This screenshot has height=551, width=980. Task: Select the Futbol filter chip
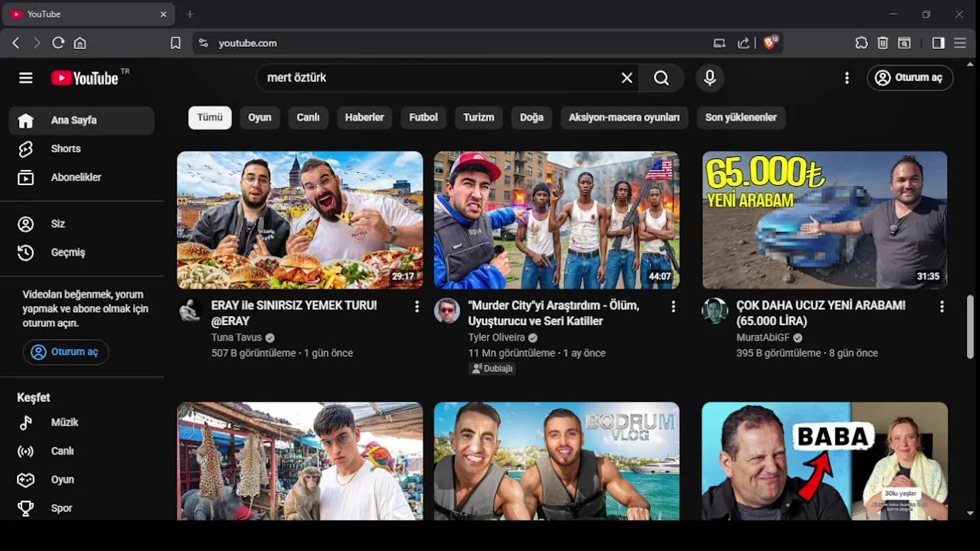pyautogui.click(x=423, y=117)
